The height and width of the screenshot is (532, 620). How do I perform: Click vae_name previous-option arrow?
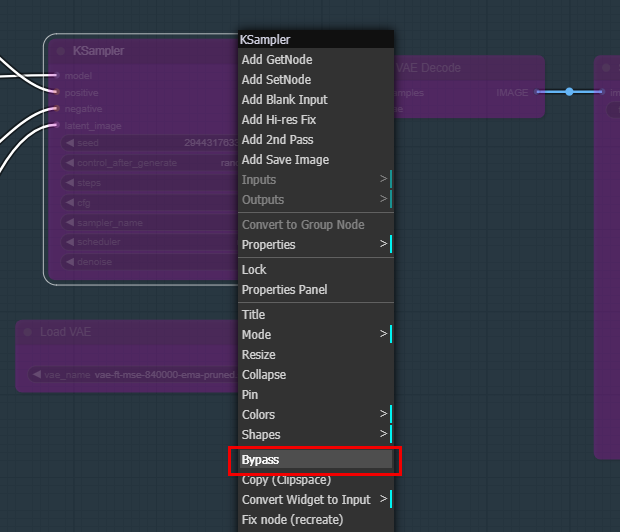(x=37, y=375)
